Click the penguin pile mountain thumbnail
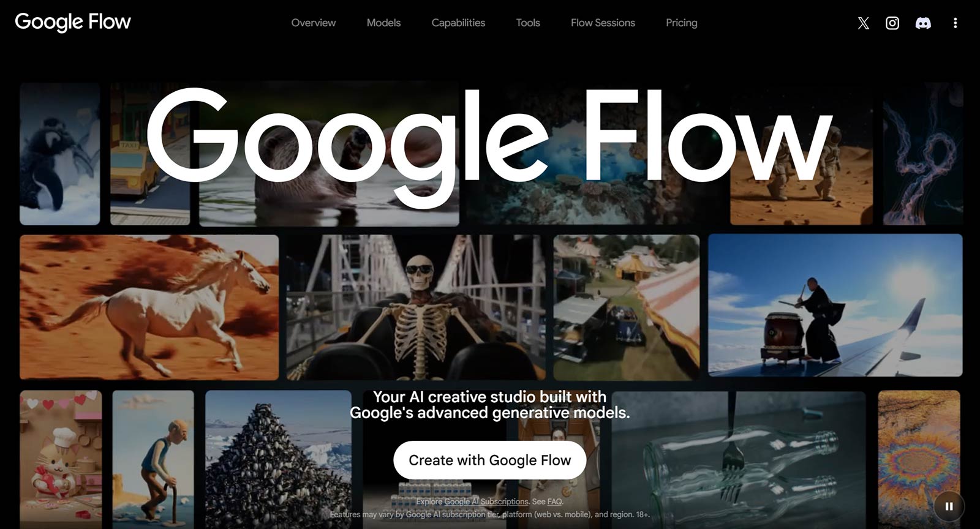Image resolution: width=980 pixels, height=529 pixels. (279, 459)
